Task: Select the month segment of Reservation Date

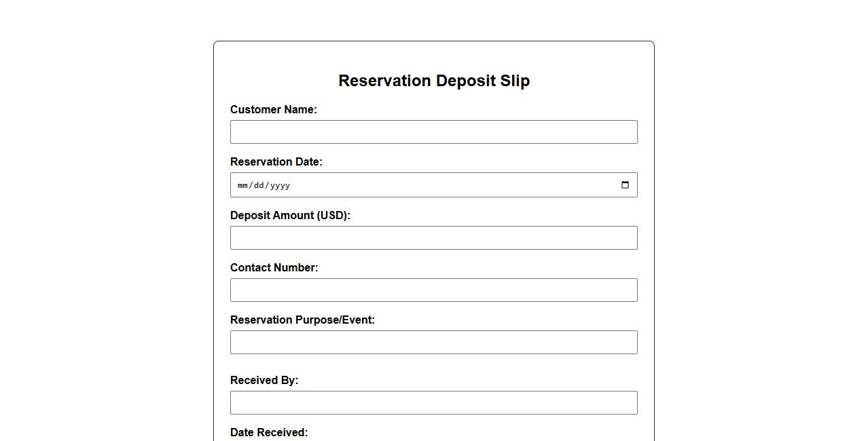Action: tap(243, 185)
